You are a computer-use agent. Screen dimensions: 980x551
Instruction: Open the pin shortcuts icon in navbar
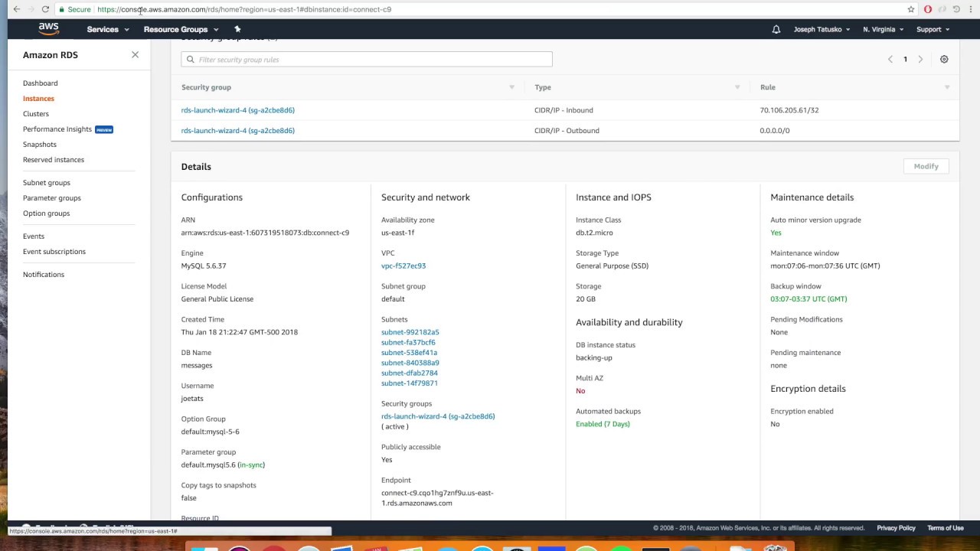(237, 29)
